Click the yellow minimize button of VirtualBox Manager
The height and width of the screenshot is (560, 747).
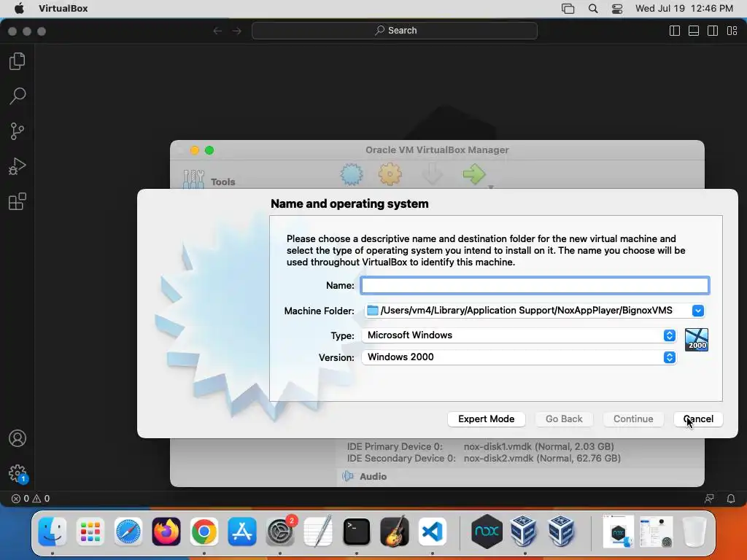(194, 150)
